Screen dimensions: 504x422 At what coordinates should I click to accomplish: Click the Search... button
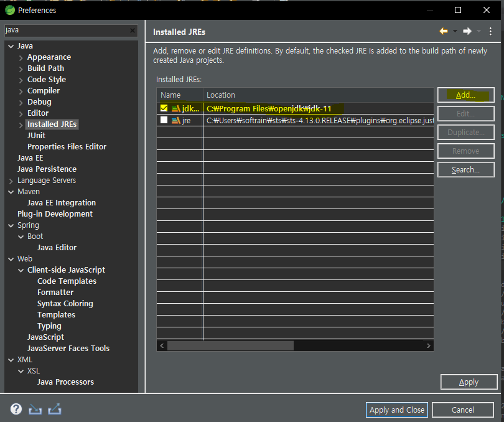[x=466, y=169]
